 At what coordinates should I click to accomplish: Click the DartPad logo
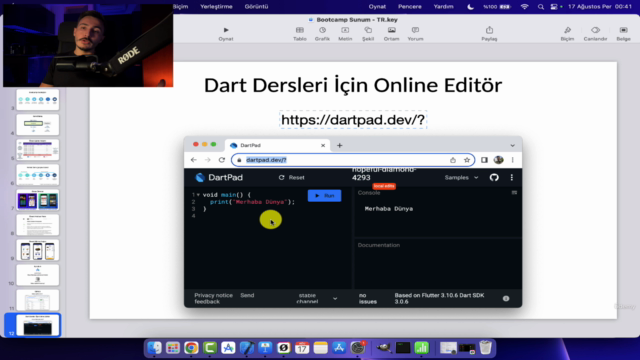point(219,178)
